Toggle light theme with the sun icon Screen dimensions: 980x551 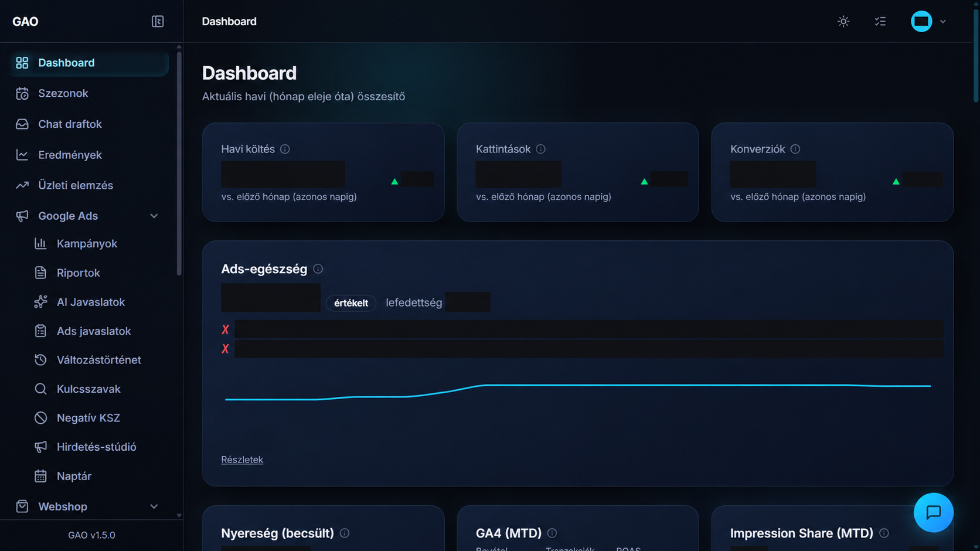tap(843, 21)
